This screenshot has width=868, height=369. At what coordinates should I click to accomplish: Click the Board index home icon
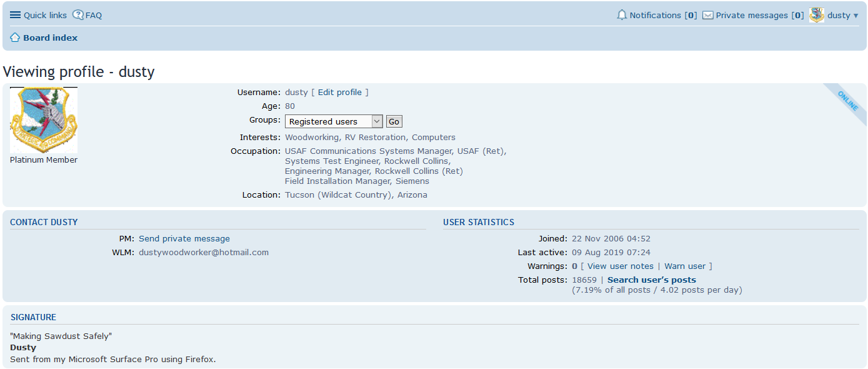[15, 38]
